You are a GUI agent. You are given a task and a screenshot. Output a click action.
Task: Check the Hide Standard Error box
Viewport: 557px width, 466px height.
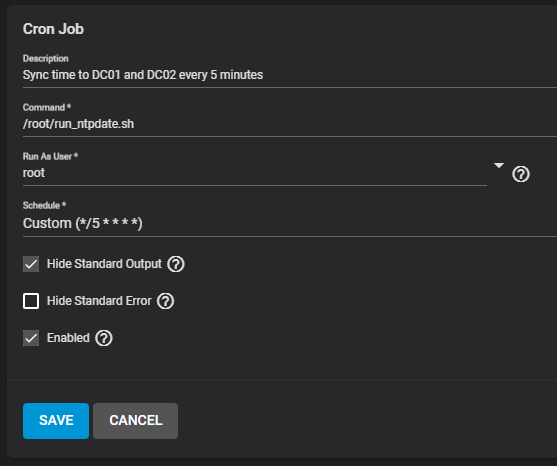[31, 301]
